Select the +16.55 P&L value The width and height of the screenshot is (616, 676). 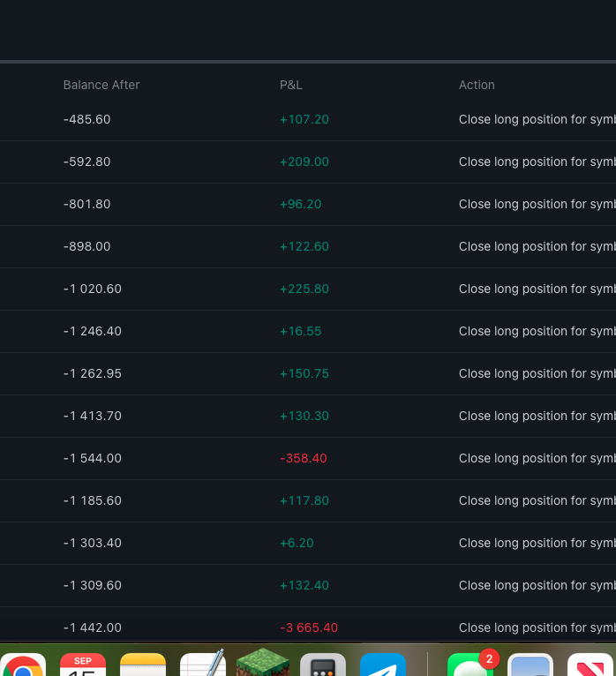point(300,331)
